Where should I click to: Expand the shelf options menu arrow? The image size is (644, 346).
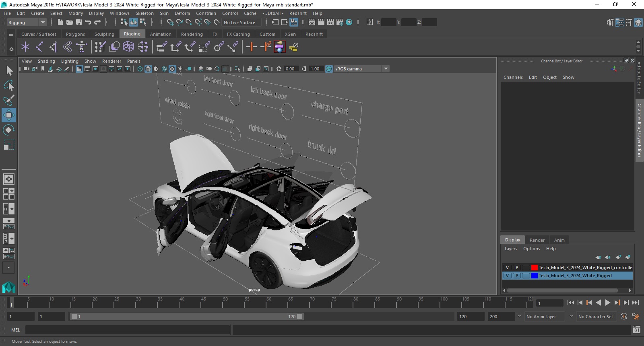tap(11, 35)
